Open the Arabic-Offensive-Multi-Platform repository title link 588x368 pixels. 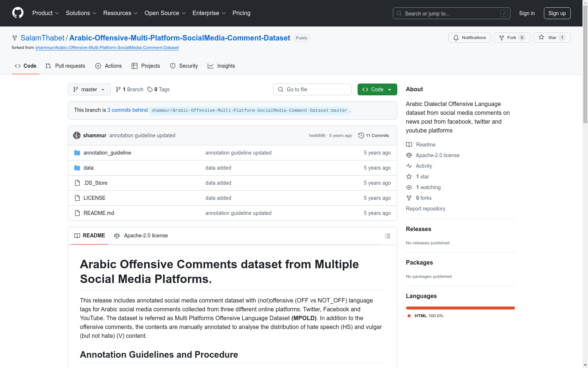pyautogui.click(x=180, y=38)
